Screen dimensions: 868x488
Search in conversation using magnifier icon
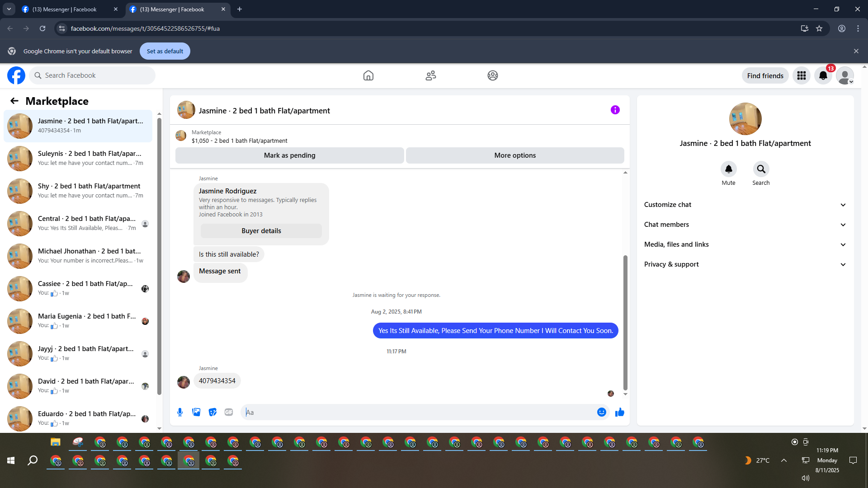click(x=761, y=169)
